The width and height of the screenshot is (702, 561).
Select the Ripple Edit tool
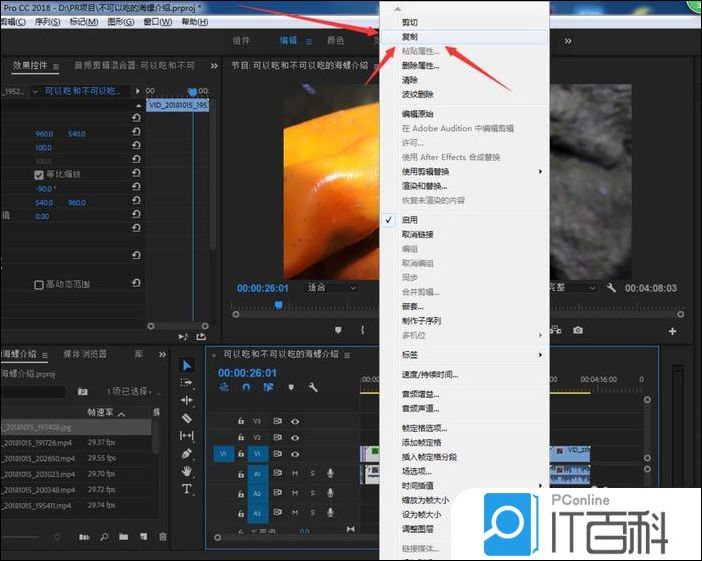pyautogui.click(x=186, y=400)
